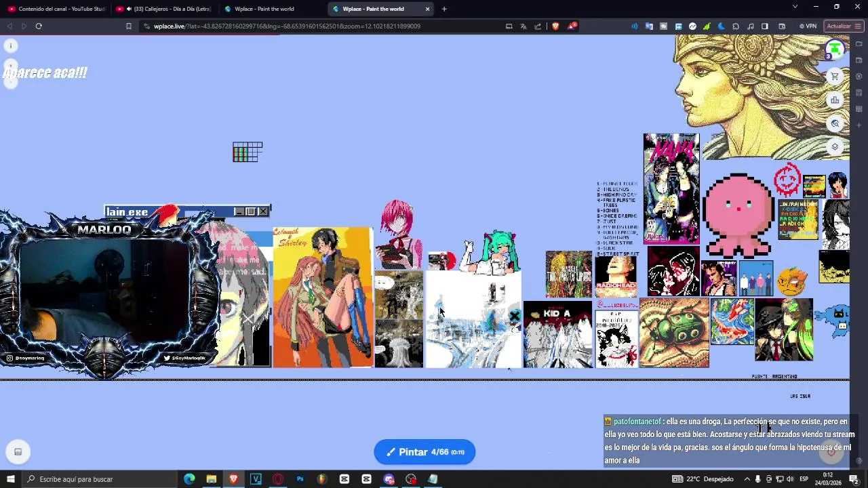Open the extensions puzzle icon
The image size is (868, 488).
pos(736,26)
